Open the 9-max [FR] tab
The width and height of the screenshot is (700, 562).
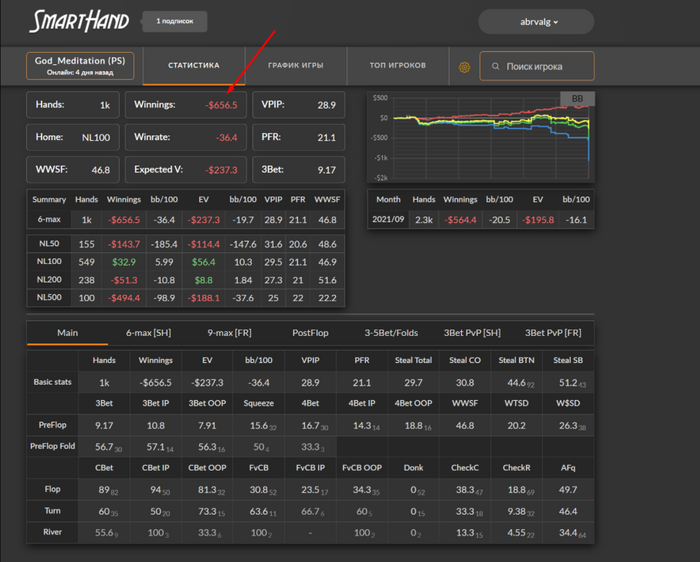pyautogui.click(x=229, y=333)
